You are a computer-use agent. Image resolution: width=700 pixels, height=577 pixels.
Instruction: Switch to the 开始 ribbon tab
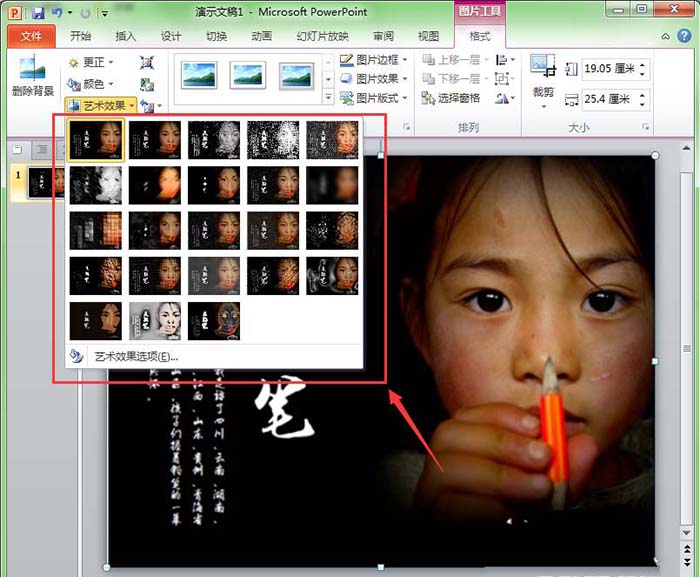pyautogui.click(x=80, y=36)
